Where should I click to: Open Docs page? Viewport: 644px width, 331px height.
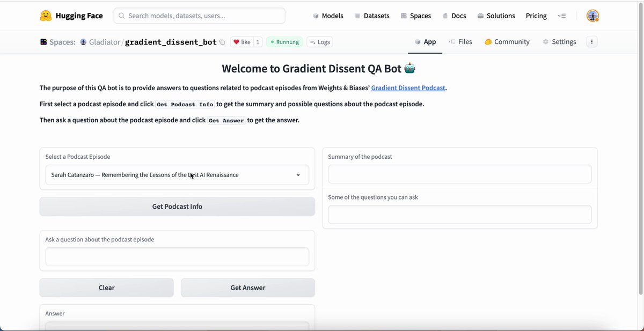(454, 16)
